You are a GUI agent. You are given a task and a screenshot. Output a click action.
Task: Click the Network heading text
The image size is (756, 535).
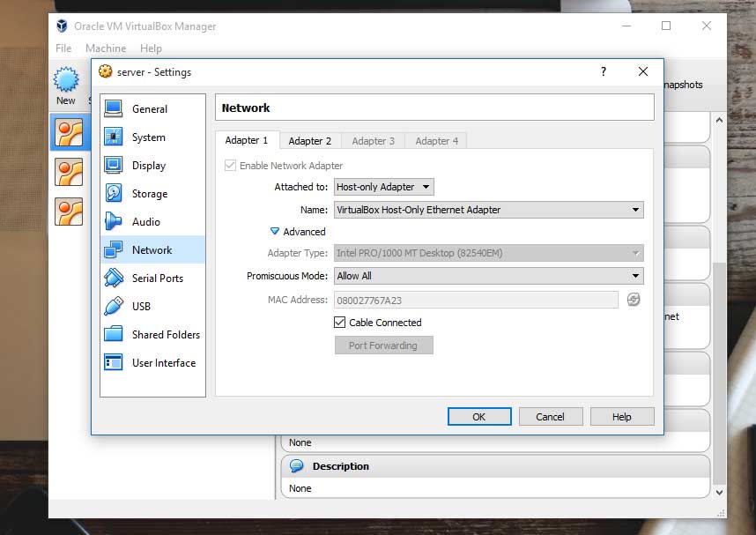click(x=246, y=108)
